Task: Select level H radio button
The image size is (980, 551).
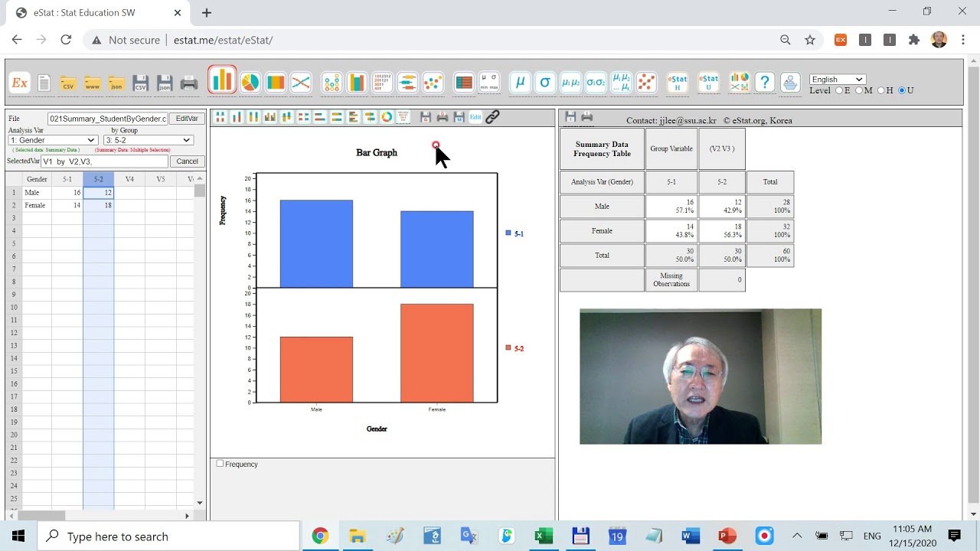Action: [x=881, y=90]
